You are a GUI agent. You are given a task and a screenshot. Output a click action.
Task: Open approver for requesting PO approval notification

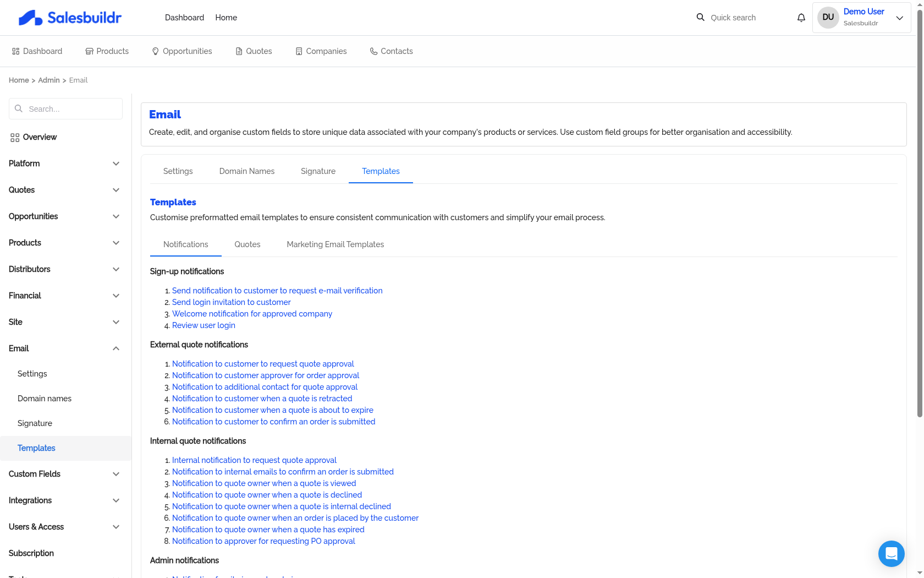point(263,541)
